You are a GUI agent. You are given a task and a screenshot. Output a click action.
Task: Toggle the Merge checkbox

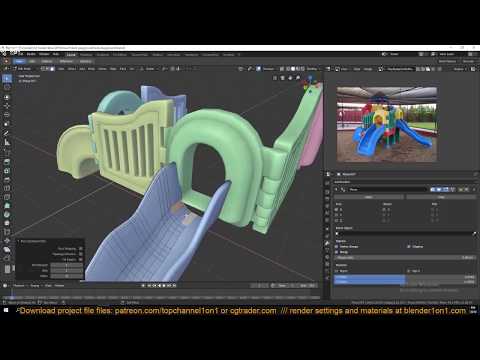click(x=336, y=252)
